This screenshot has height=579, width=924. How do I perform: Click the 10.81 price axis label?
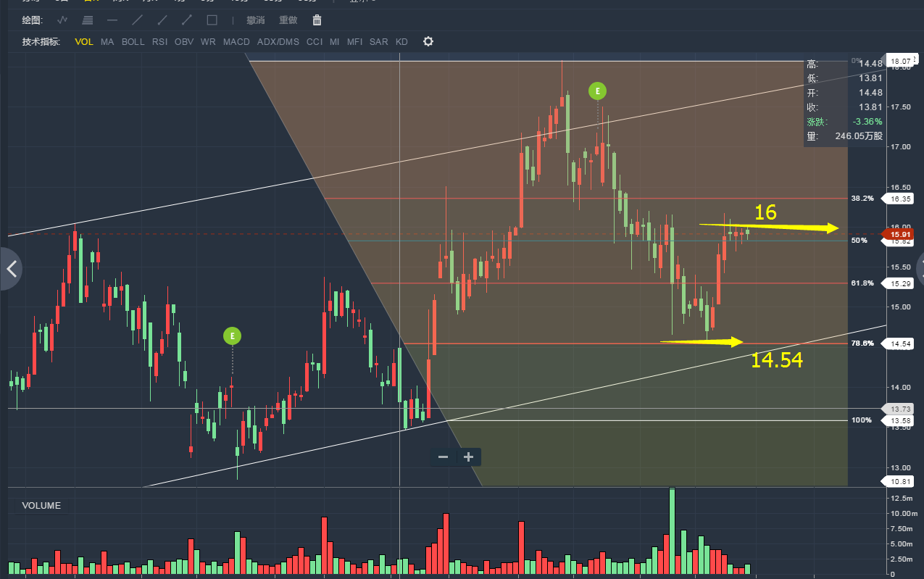pyautogui.click(x=899, y=481)
